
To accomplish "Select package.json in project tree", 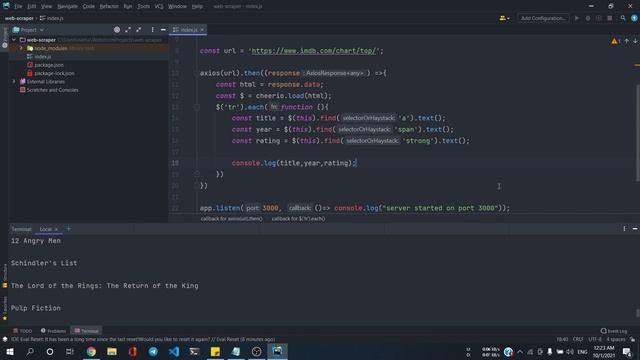I will coord(49,65).
